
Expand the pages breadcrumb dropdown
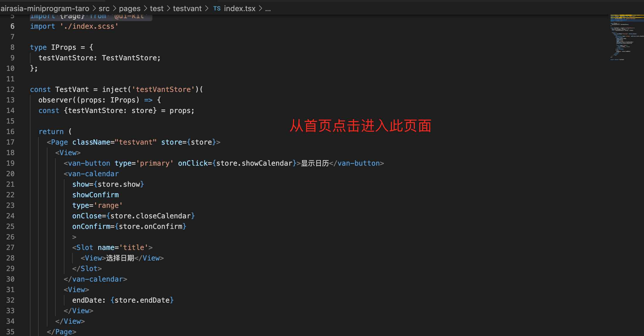[130, 8]
